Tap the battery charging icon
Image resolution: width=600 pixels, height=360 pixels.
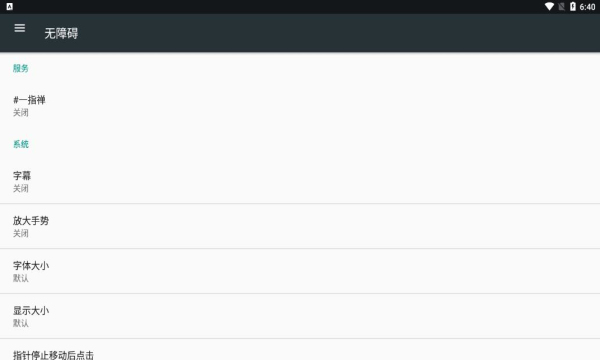[x=573, y=7]
